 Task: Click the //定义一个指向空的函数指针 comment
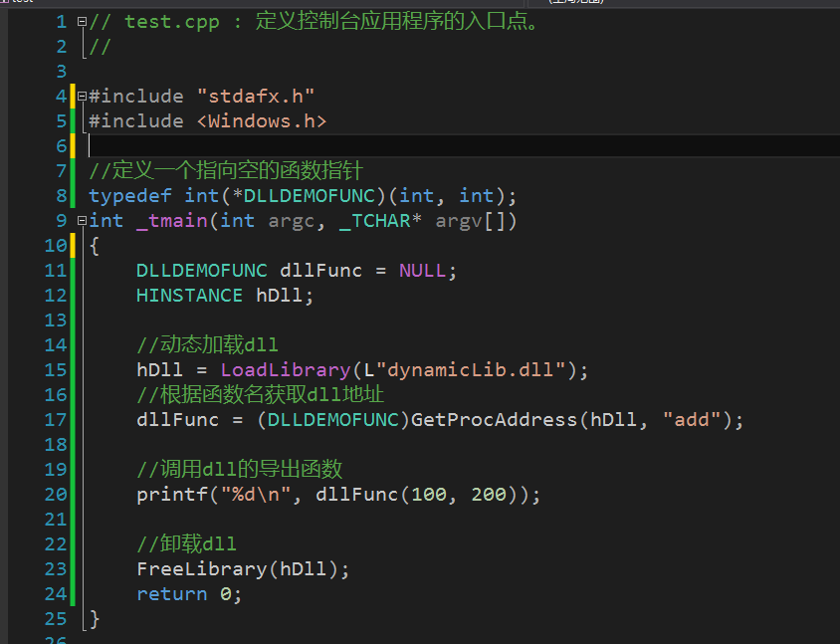coord(226,171)
